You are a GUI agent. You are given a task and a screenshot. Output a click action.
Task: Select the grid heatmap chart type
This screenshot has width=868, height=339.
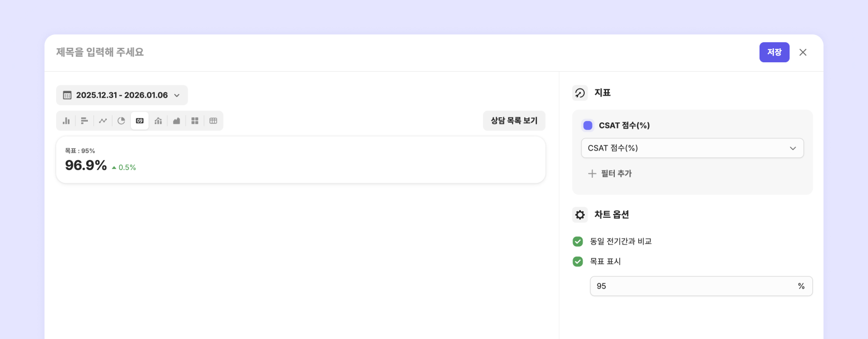click(195, 121)
